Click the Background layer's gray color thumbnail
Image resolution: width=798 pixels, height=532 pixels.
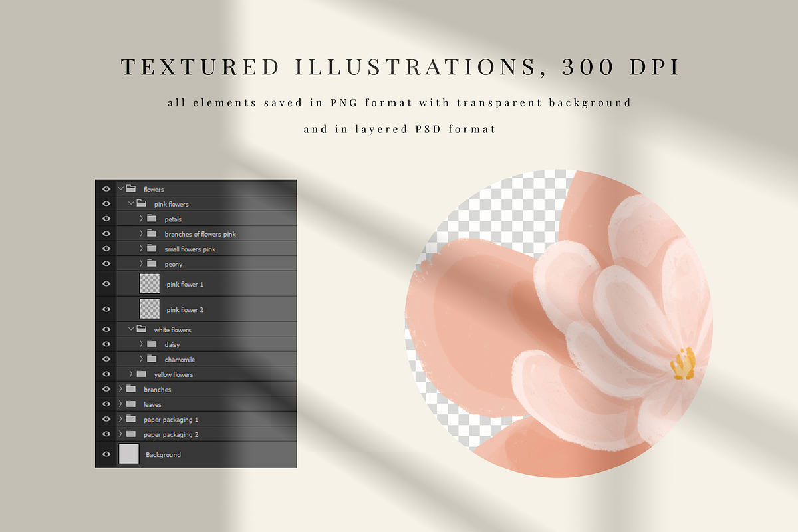pos(128,454)
